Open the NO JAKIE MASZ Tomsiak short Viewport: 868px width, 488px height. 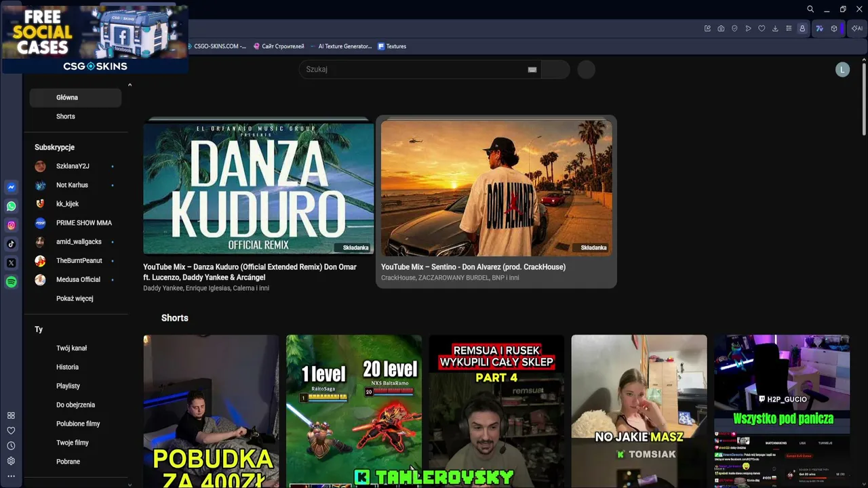tap(639, 411)
